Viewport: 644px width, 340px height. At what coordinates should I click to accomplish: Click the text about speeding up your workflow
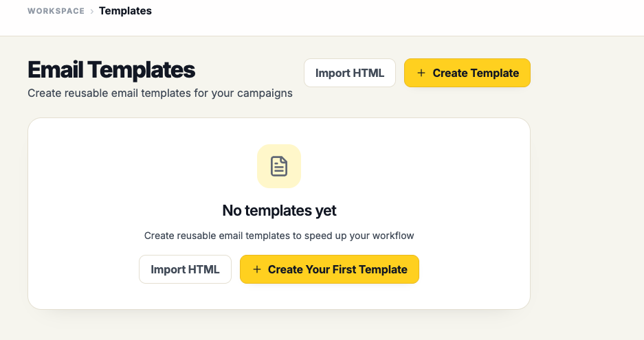[279, 236]
